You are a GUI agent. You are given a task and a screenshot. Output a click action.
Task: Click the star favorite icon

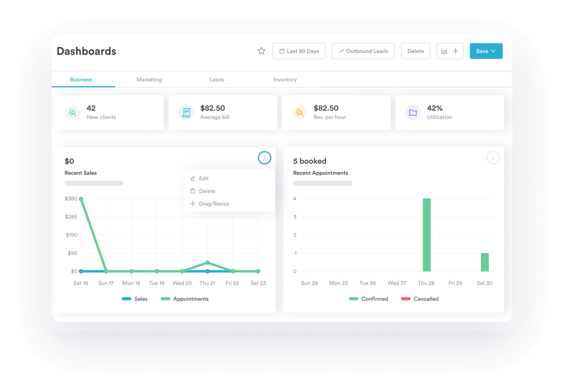tap(261, 51)
